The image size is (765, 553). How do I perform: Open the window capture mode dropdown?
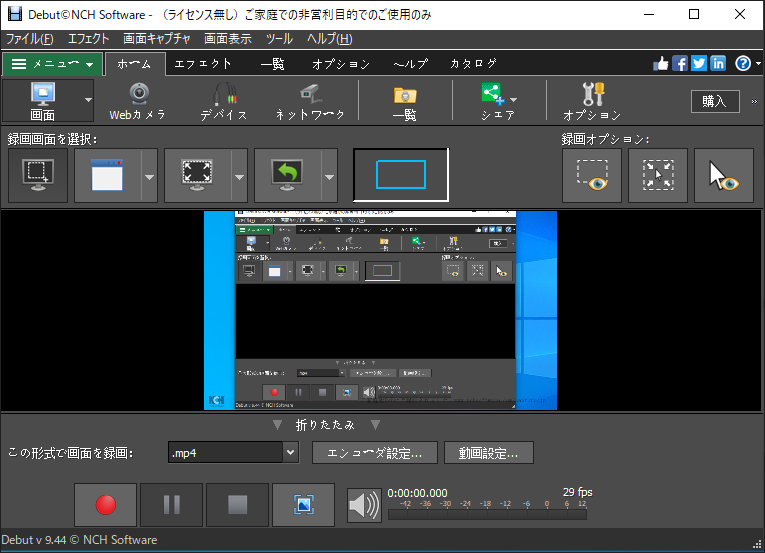(149, 176)
